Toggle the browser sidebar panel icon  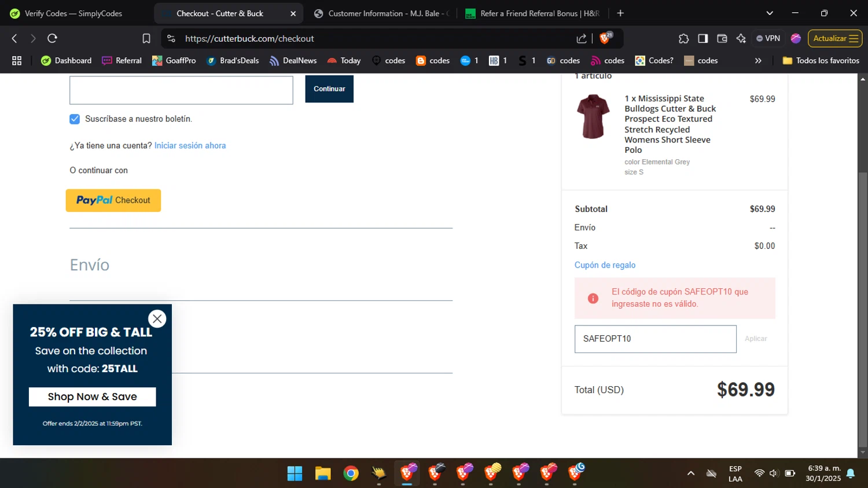coord(703,38)
